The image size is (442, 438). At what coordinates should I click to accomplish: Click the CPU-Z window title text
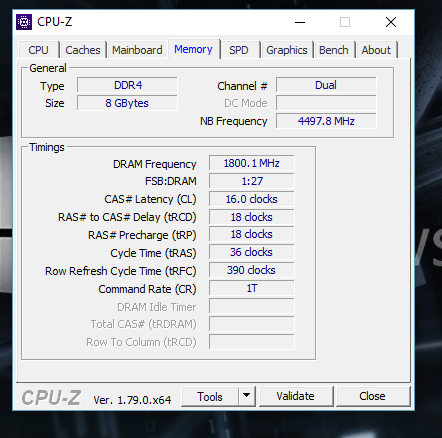coord(54,22)
